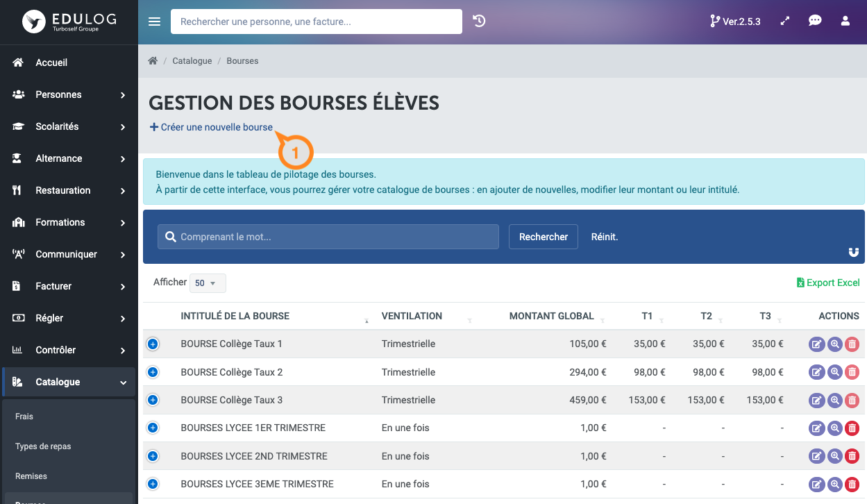The height and width of the screenshot is (504, 867).
Task: Focus the Comprenant le mot filter field
Action: 328,237
